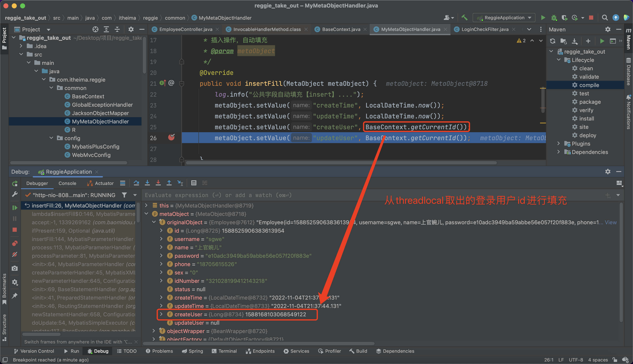
Task: Click Step Over in debugger toolbar
Action: pyautogui.click(x=136, y=183)
